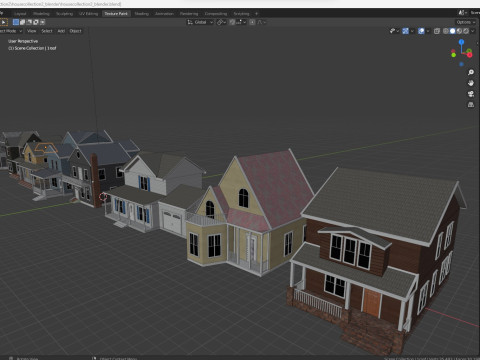
Task: Open the Shading workspace tab
Action: tap(142, 14)
